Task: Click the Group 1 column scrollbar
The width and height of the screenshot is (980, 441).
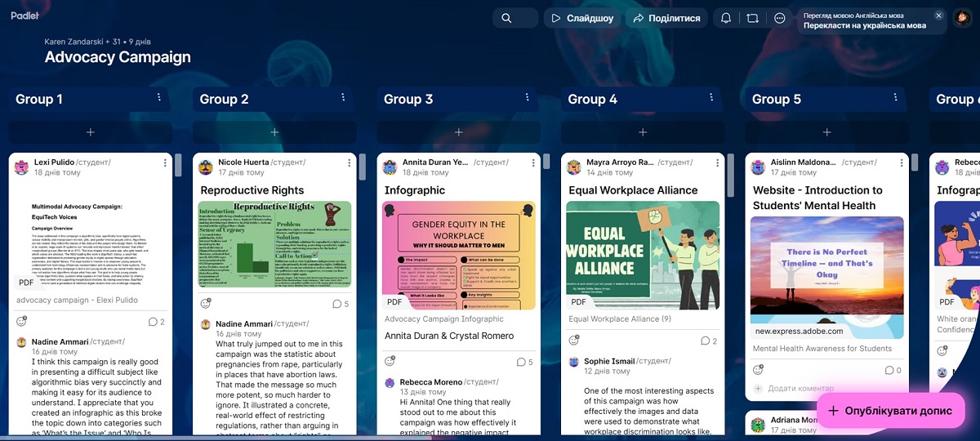Action: [x=179, y=166]
